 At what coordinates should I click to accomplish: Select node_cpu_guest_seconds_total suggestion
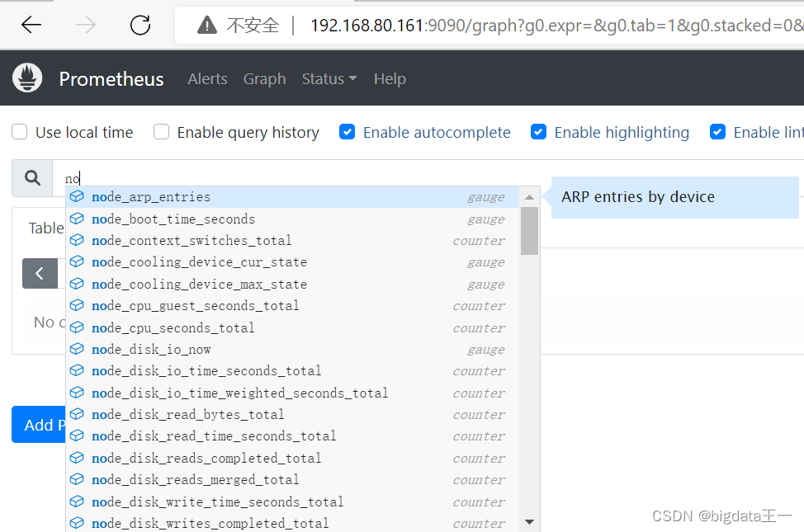point(292,305)
